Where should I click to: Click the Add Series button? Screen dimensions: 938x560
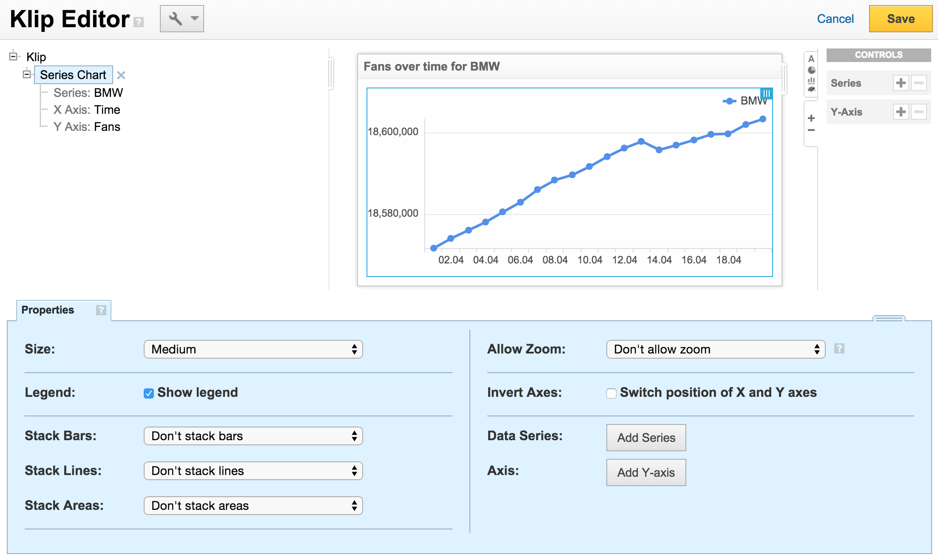(646, 438)
